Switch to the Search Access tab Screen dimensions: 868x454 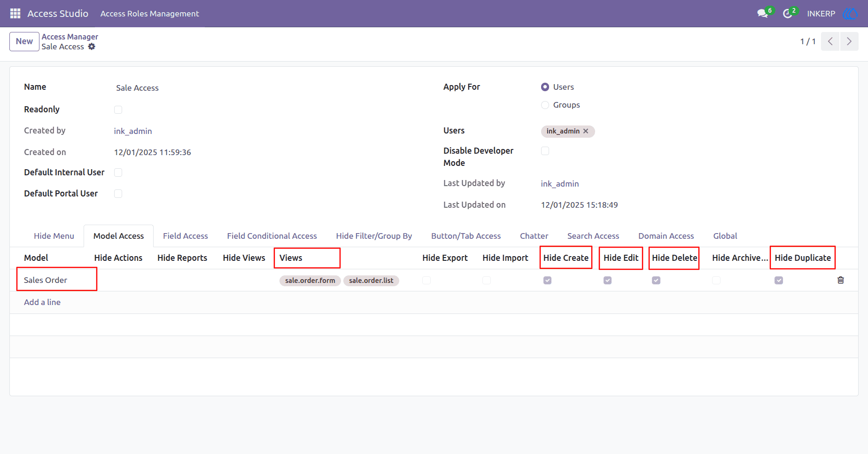(x=593, y=236)
